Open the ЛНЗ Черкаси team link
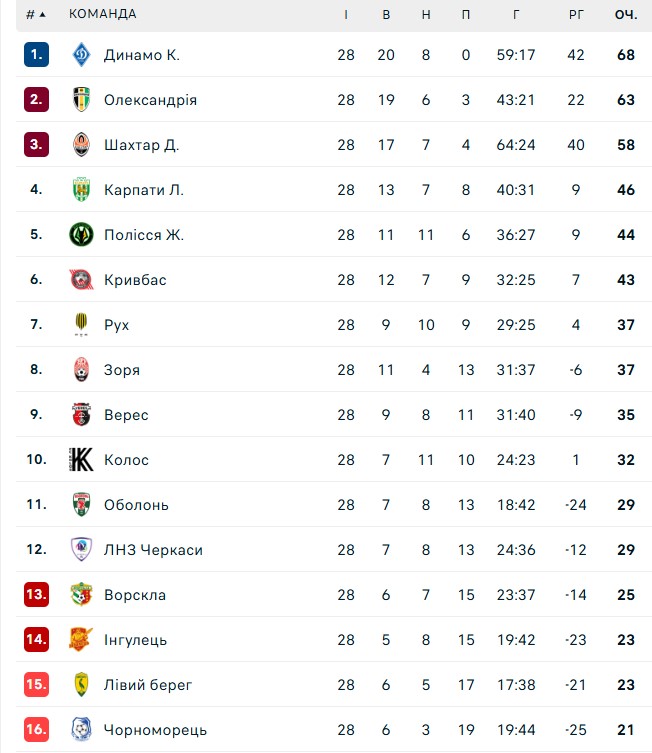Image resolution: width=652 pixels, height=753 pixels. (x=153, y=550)
